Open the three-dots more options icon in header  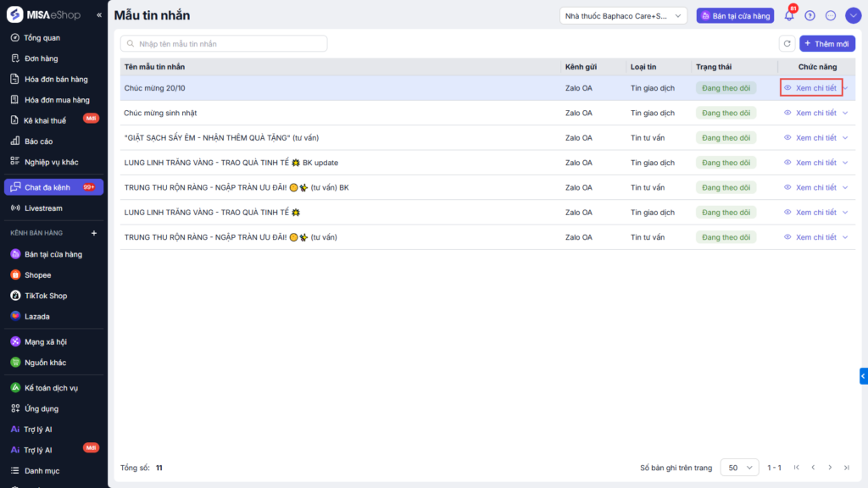(x=831, y=15)
